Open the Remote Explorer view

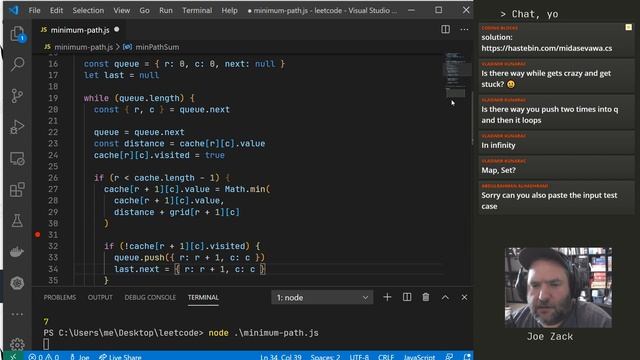tap(17, 158)
